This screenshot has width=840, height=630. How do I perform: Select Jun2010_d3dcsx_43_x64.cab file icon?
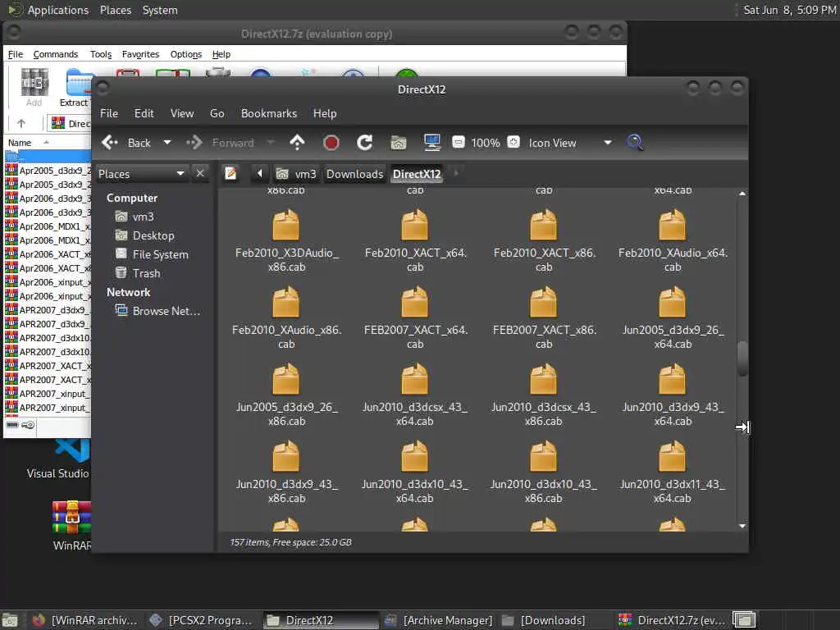(414, 379)
